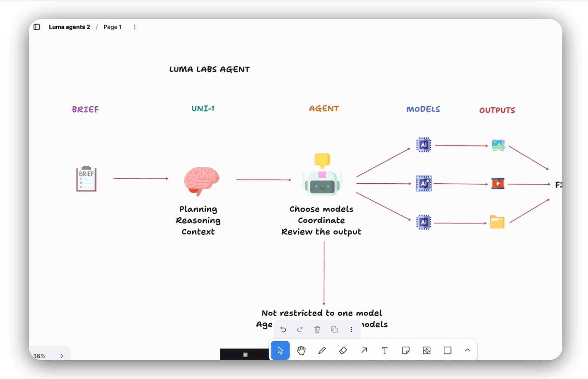Select the BRIEF clipboard image
Viewport: 588px width, 379px height.
point(86,178)
